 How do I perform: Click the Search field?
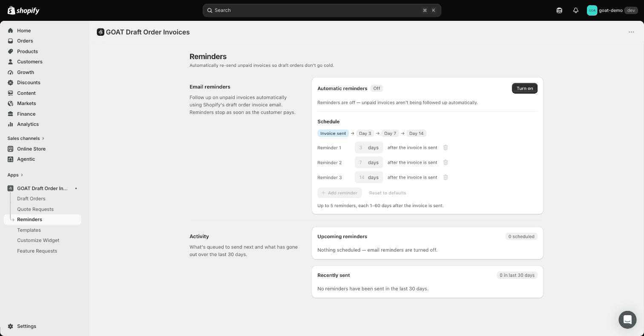(x=322, y=10)
